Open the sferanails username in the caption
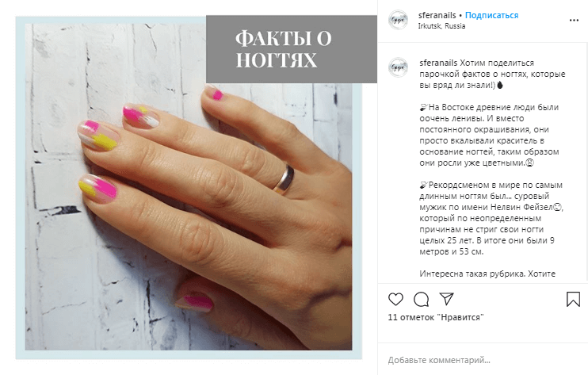The image size is (588, 375). 438,63
